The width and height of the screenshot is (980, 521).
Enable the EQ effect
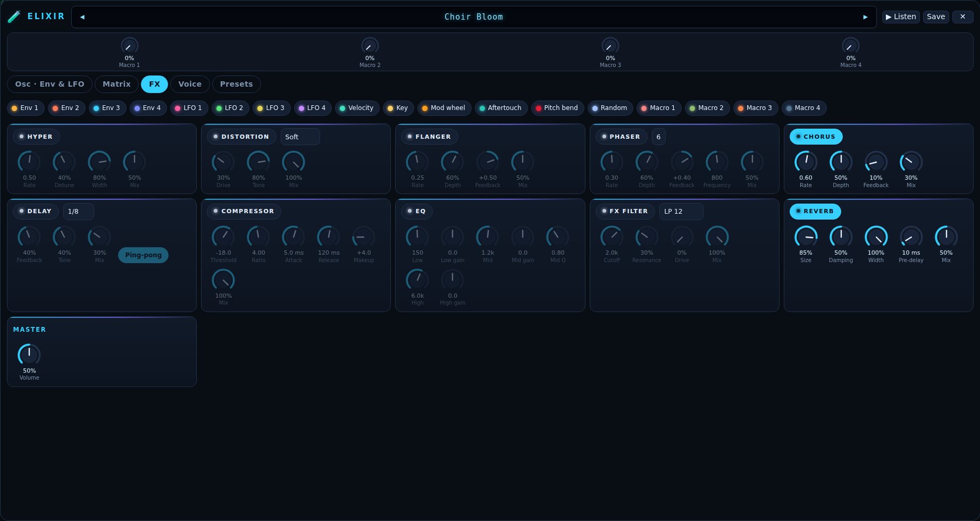(417, 211)
